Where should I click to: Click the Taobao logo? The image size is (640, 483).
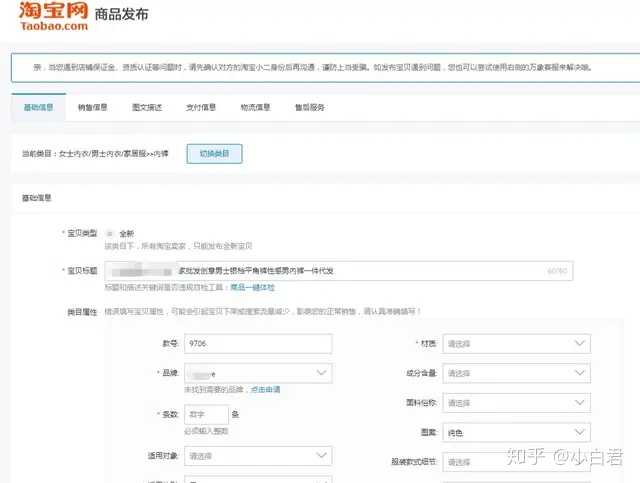click(53, 16)
